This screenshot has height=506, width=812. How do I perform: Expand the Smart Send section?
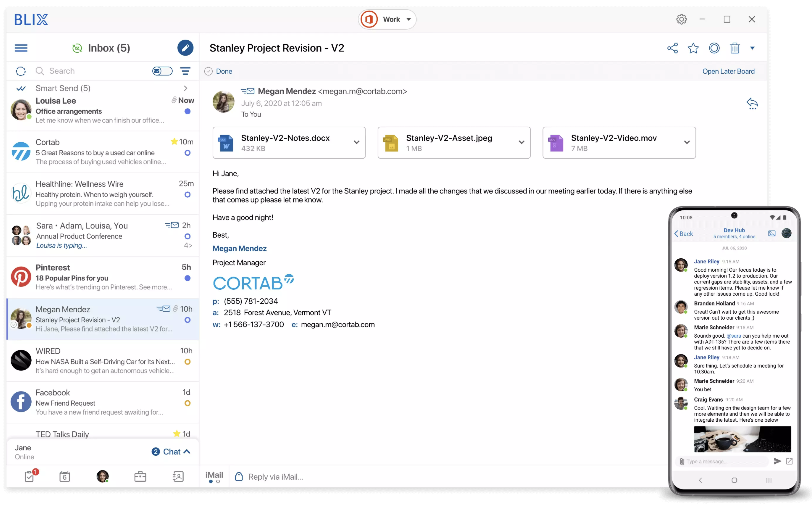185,88
